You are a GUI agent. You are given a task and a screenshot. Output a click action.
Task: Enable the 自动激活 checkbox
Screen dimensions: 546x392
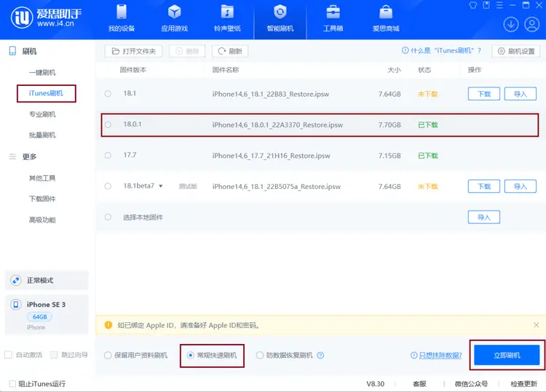tap(9, 355)
